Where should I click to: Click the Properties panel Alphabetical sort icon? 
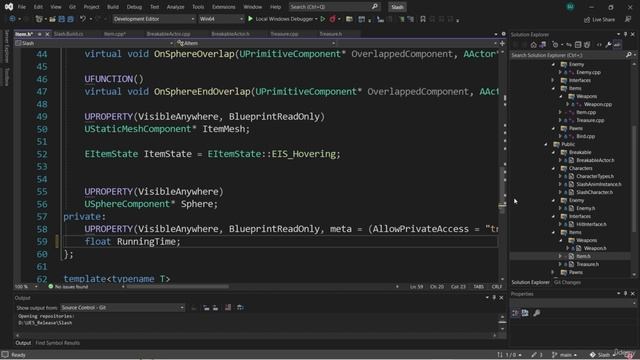coord(525,313)
